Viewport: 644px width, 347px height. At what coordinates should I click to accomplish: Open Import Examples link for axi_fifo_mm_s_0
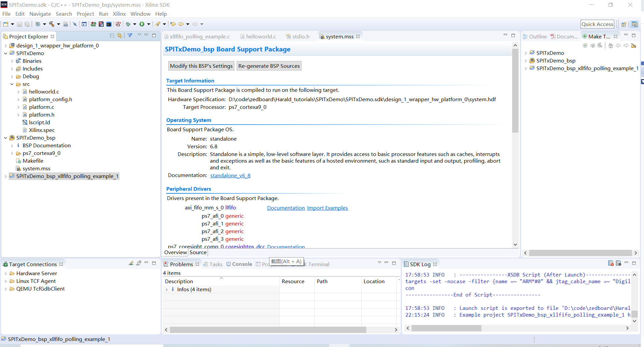[328, 208]
